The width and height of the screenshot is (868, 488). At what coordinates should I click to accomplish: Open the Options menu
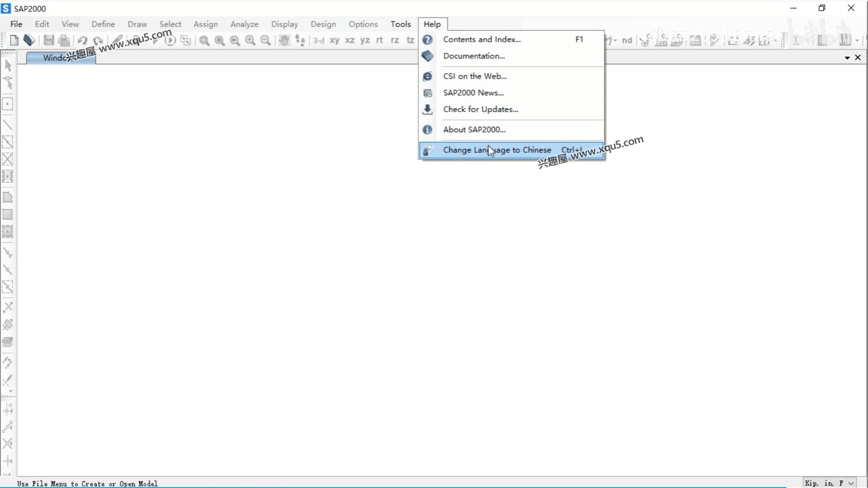[363, 24]
